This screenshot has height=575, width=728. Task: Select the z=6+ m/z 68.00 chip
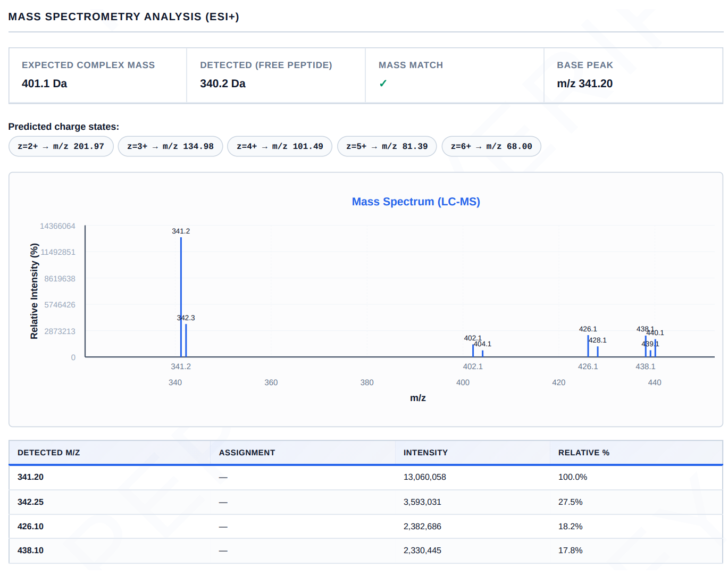(x=491, y=146)
